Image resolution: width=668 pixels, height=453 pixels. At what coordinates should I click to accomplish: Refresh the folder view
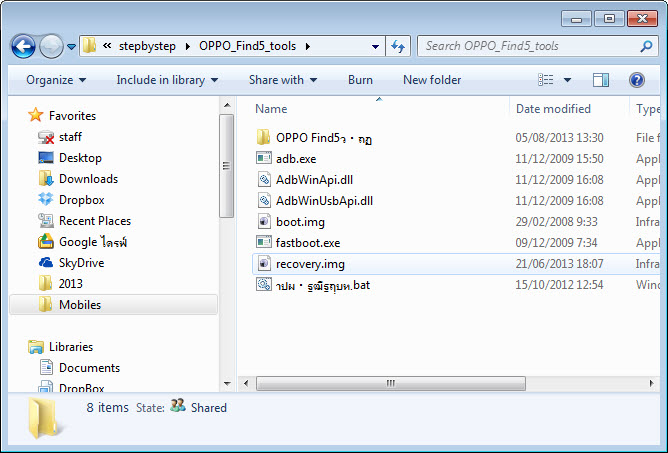(398, 46)
